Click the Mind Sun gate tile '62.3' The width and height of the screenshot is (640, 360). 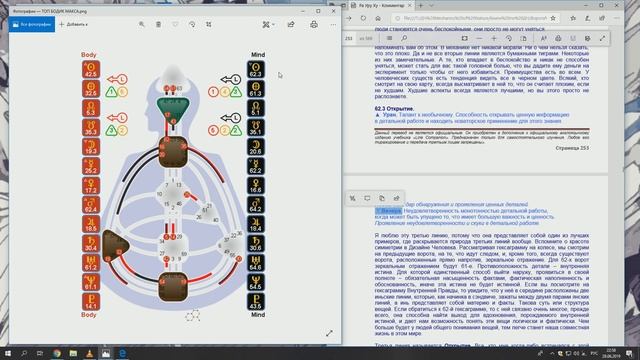256,69
